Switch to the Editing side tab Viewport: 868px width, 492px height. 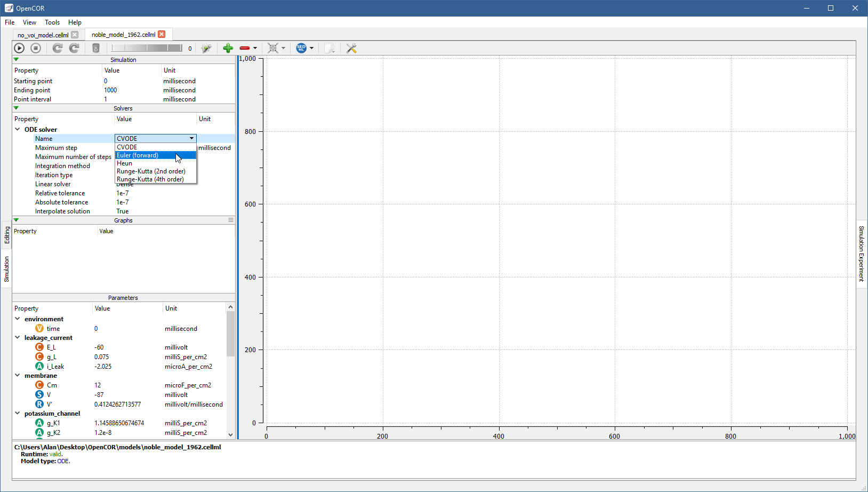point(7,235)
